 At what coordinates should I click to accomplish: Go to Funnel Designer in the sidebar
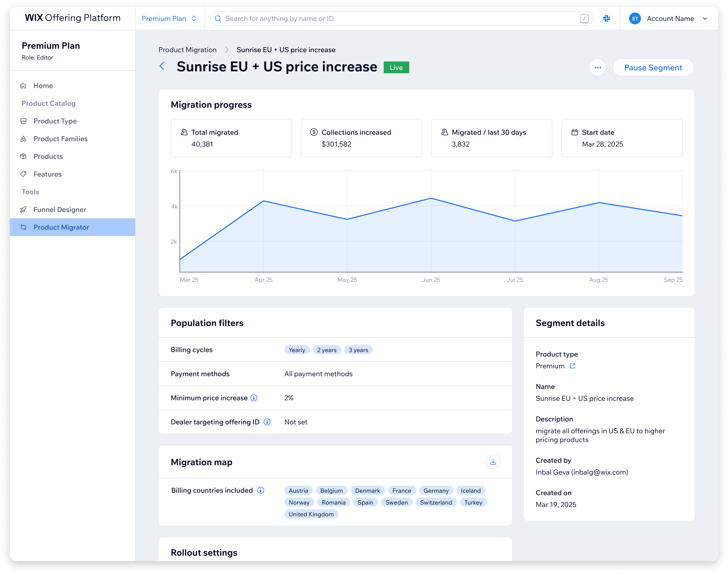pyautogui.click(x=72, y=209)
